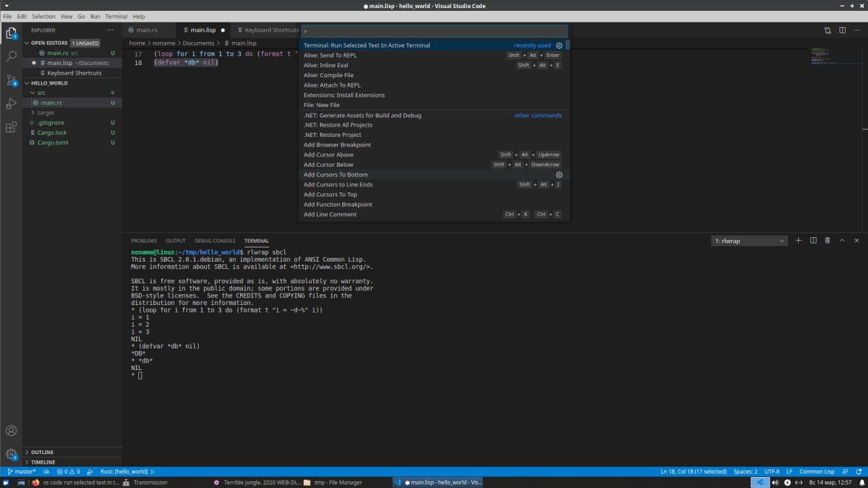
Task: Collapse the src folder
Action: pos(41,93)
